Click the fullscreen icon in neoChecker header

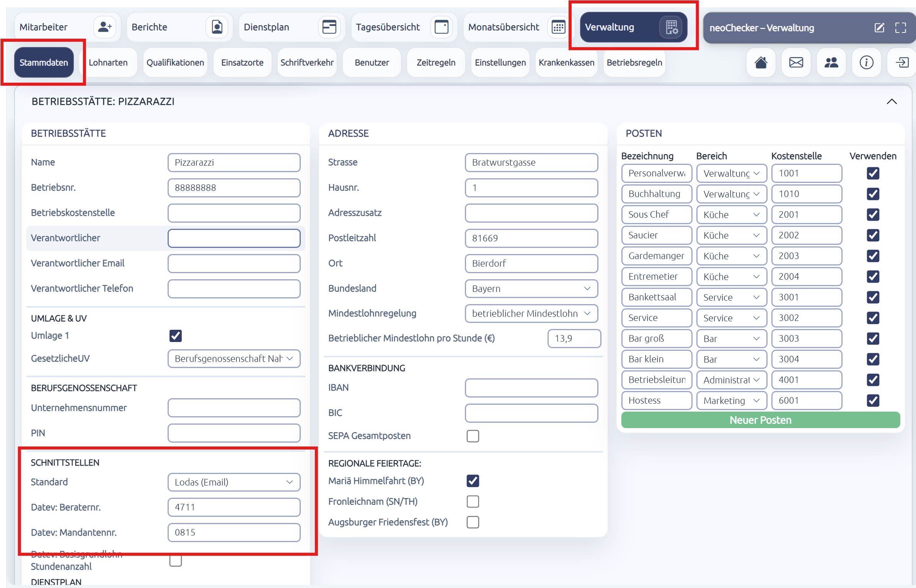(x=900, y=28)
